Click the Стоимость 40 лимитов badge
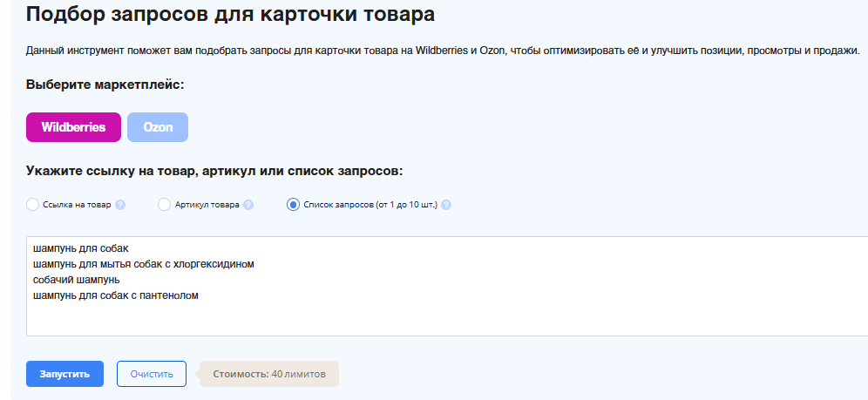 point(269,374)
